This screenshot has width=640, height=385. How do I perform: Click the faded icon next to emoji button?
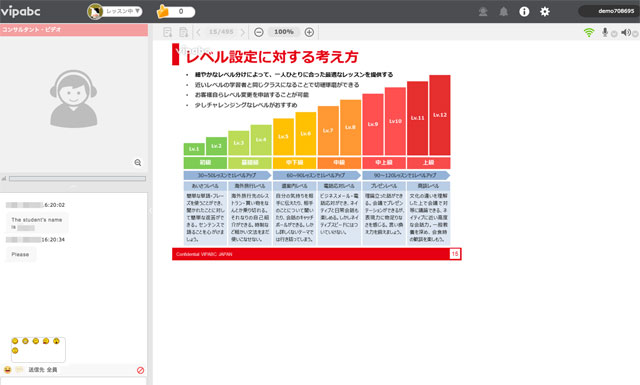[19, 370]
